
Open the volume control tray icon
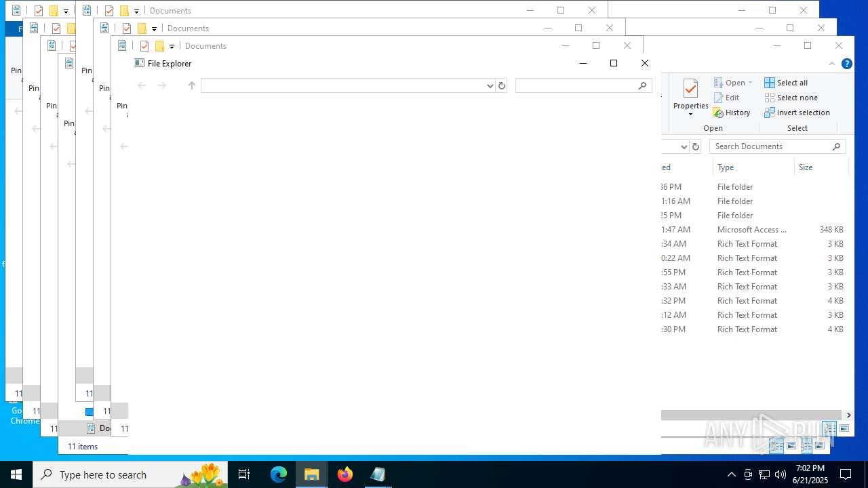point(781,474)
